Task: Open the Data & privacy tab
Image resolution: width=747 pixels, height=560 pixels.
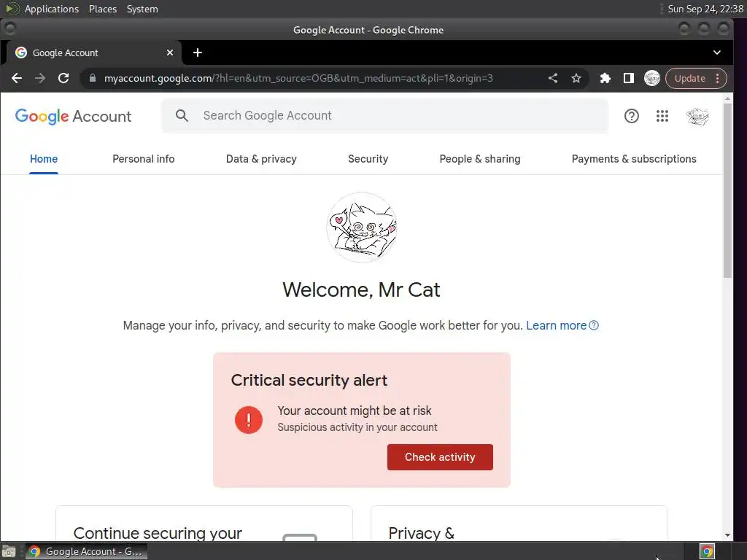Action: tap(261, 158)
